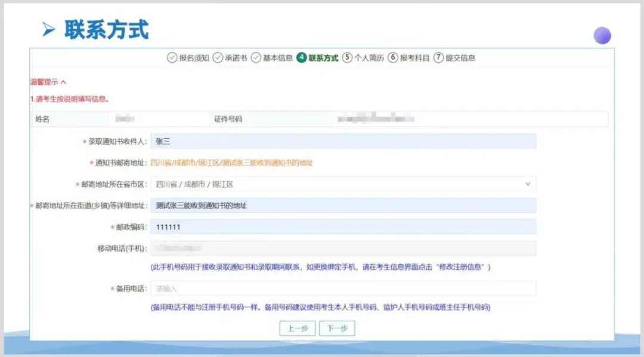Click the 邮寄地址所在省市区 field label
The image size is (644, 357).
click(114, 184)
